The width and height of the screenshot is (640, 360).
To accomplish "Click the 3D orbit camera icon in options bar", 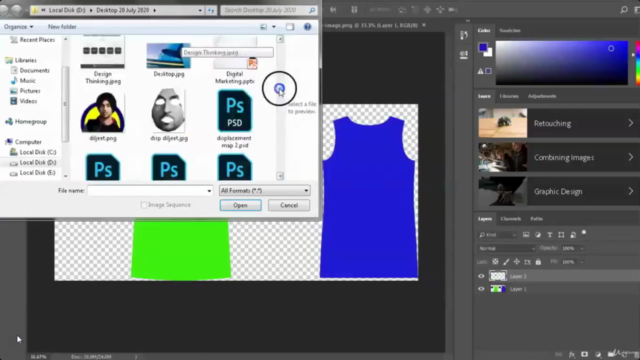I will (402, 9).
